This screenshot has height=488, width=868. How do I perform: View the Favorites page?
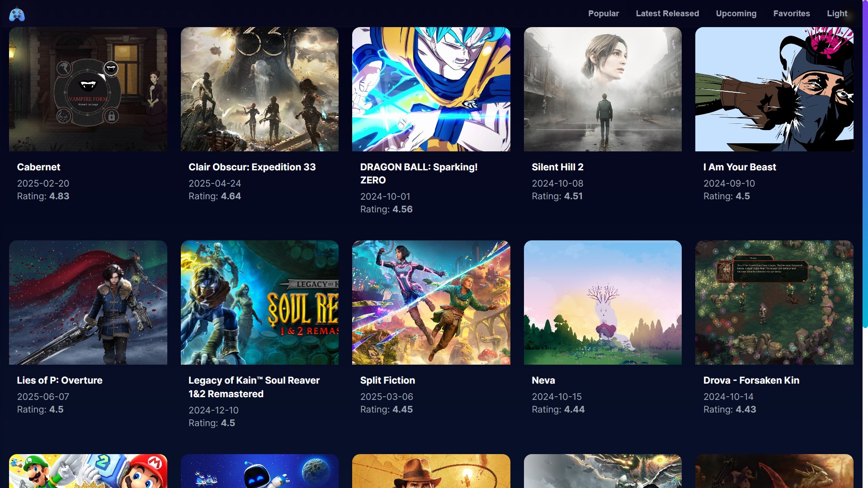pos(792,14)
